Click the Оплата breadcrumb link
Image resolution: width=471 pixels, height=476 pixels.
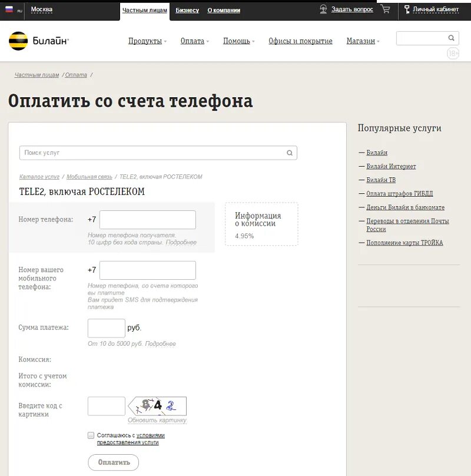[x=76, y=75]
